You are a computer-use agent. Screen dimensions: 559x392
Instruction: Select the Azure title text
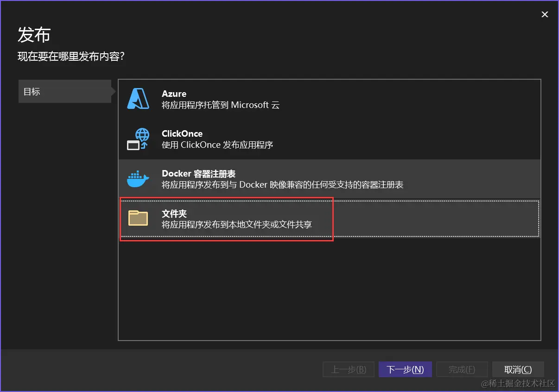coord(174,94)
